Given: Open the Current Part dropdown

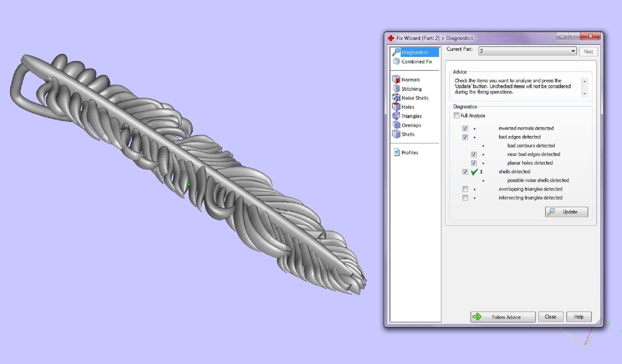Looking at the screenshot, I should 527,51.
